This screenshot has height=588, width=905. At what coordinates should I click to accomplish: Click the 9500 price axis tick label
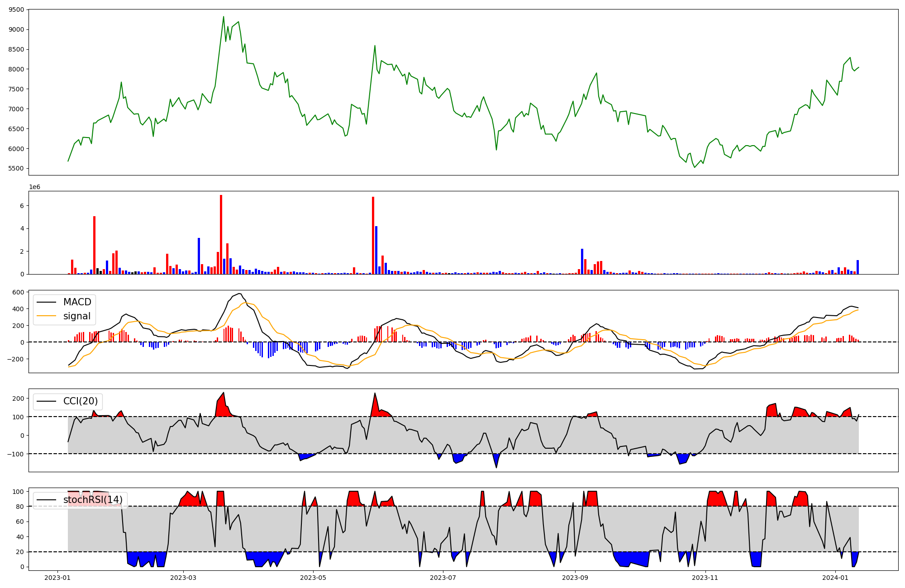coord(16,9)
